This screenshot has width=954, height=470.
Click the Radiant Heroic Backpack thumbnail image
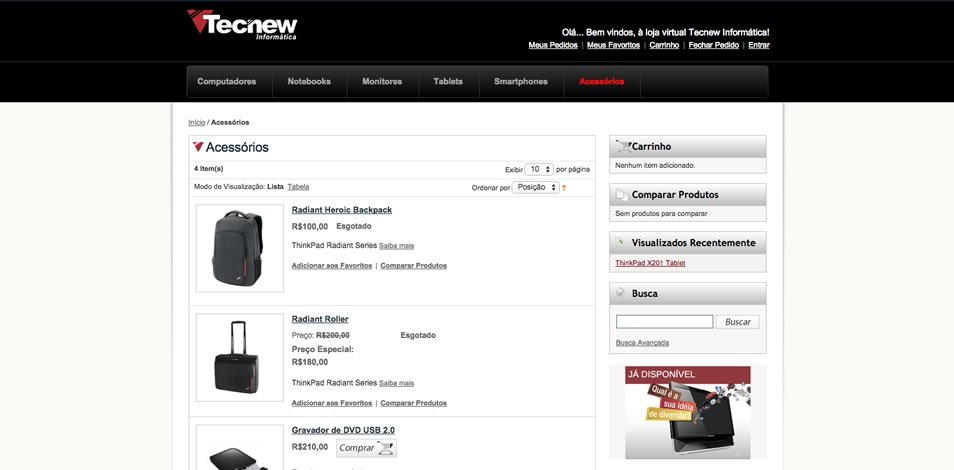tap(240, 248)
